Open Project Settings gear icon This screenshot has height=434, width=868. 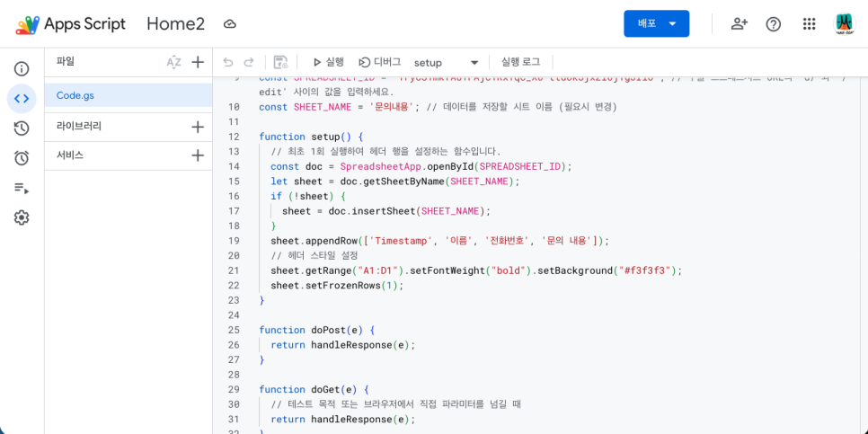click(22, 217)
